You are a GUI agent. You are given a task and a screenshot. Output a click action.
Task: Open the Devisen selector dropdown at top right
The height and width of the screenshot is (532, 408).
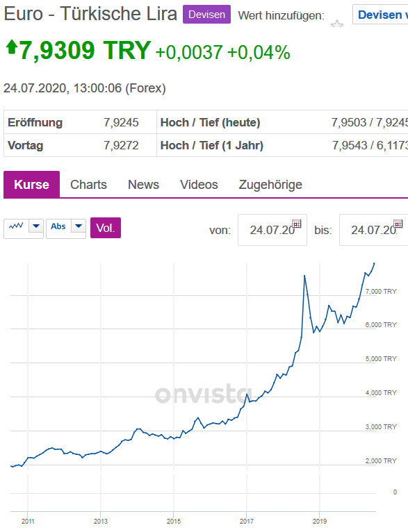tap(380, 15)
